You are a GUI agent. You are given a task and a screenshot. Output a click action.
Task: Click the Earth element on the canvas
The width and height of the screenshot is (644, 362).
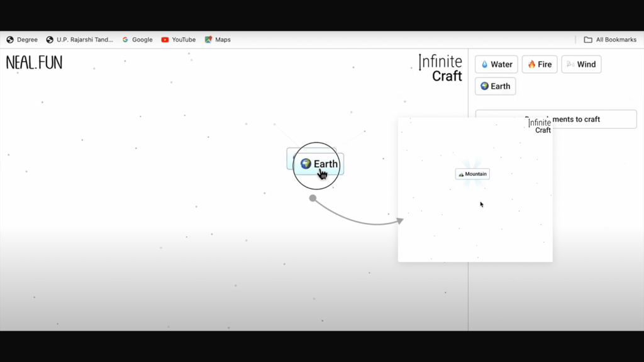click(319, 164)
